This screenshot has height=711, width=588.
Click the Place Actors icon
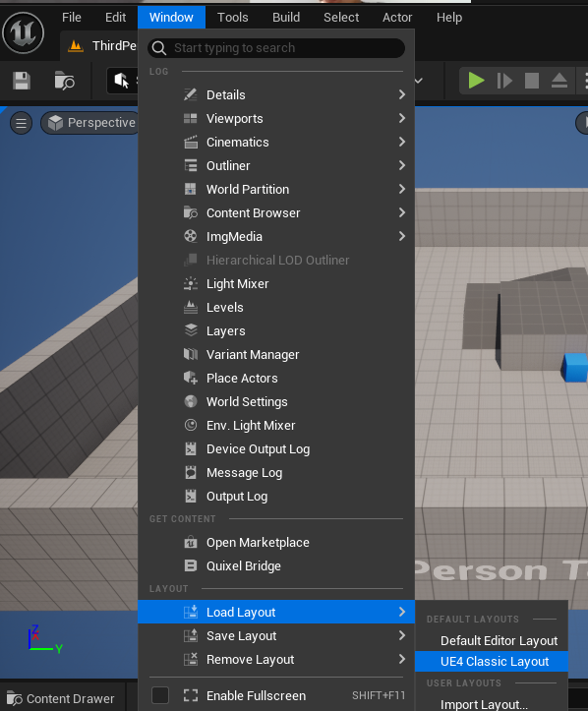[191, 378]
